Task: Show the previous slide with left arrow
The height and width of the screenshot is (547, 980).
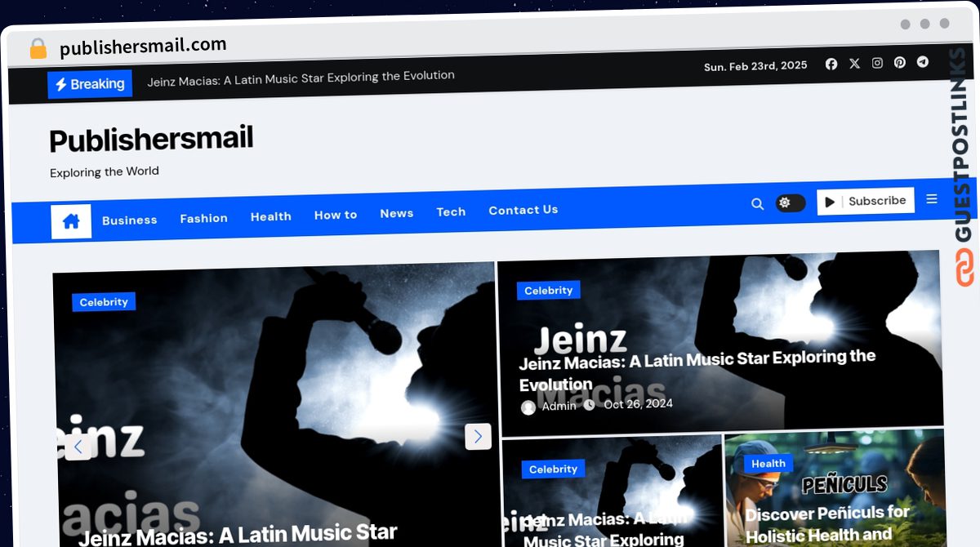Action: (x=78, y=447)
